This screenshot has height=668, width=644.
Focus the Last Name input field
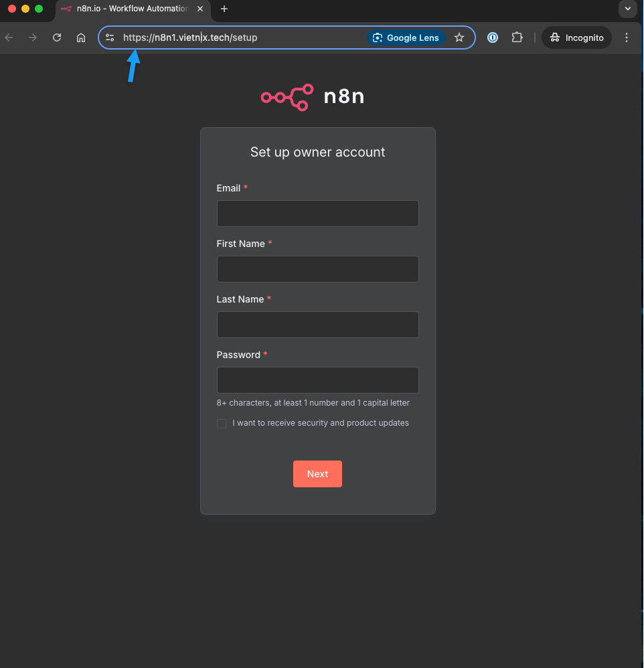pyautogui.click(x=317, y=325)
